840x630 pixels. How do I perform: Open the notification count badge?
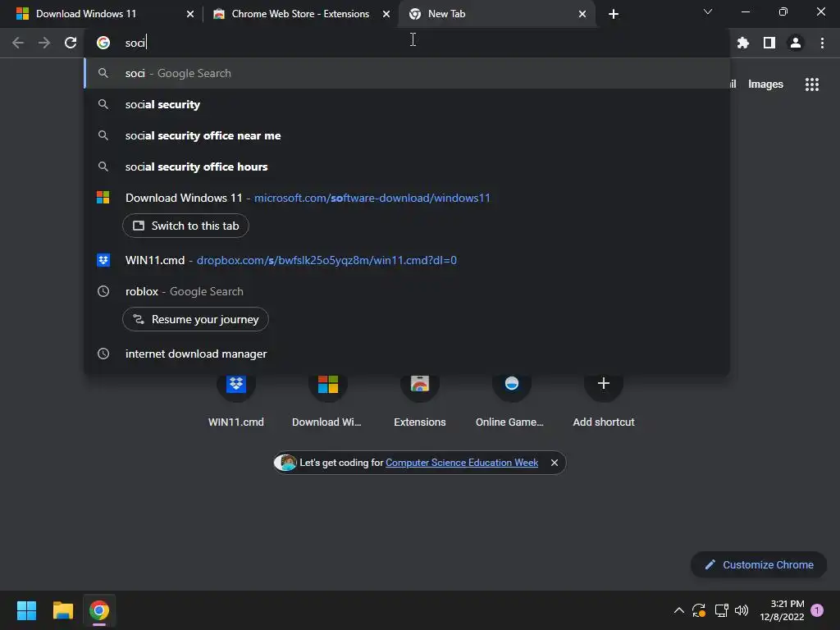tap(817, 610)
